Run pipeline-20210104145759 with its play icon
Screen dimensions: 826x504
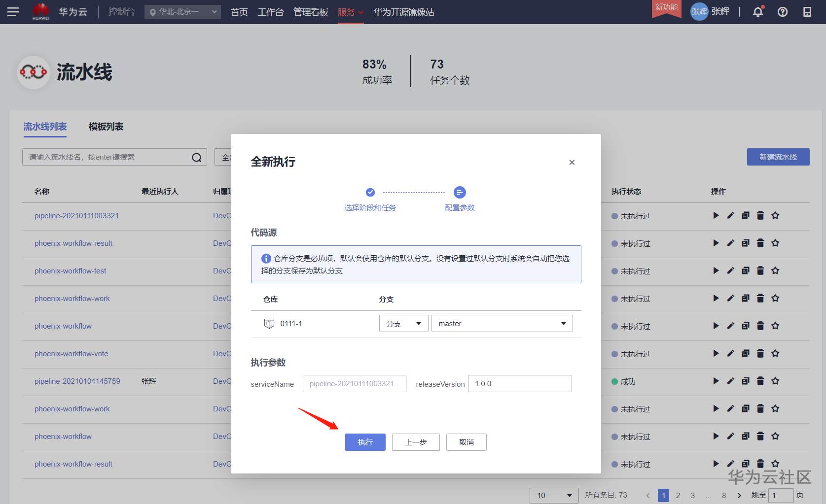716,381
